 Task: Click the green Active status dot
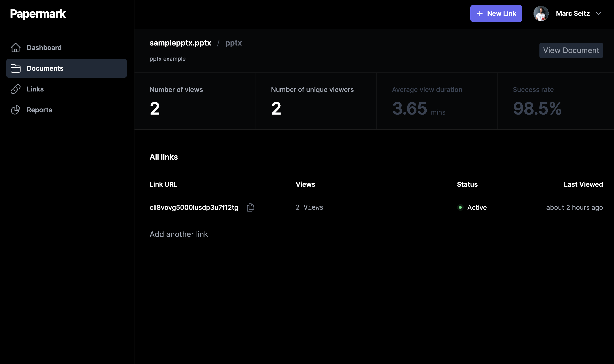pyautogui.click(x=460, y=207)
